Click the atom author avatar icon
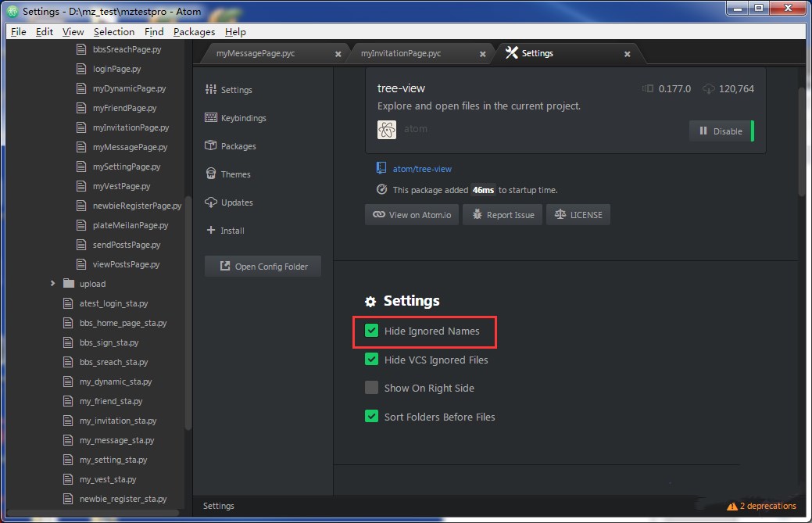The height and width of the screenshot is (523, 812). (x=387, y=130)
